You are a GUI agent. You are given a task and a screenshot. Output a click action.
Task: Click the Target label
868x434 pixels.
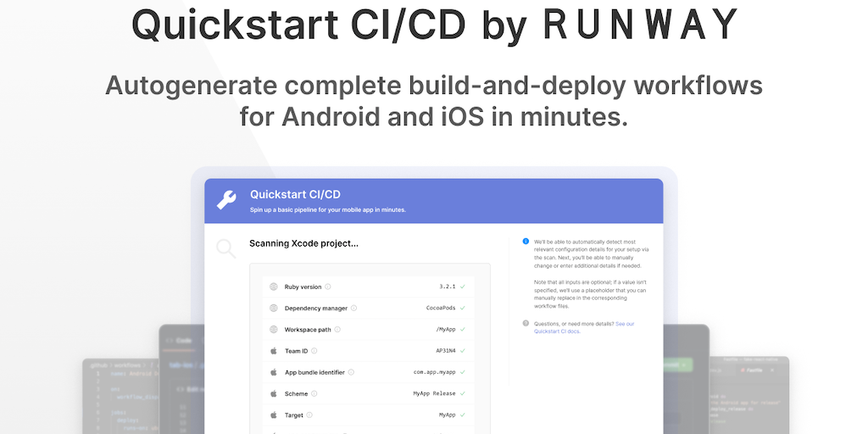[294, 415]
